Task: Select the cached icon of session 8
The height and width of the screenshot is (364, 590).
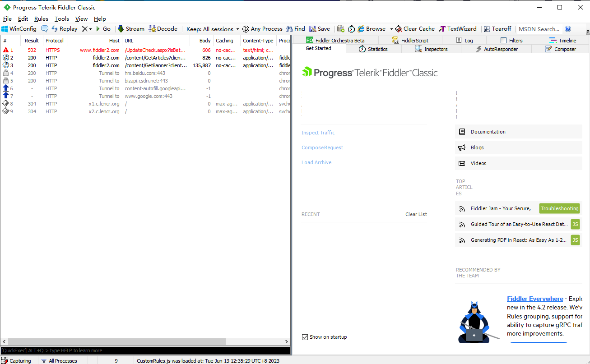Action: pos(6,104)
